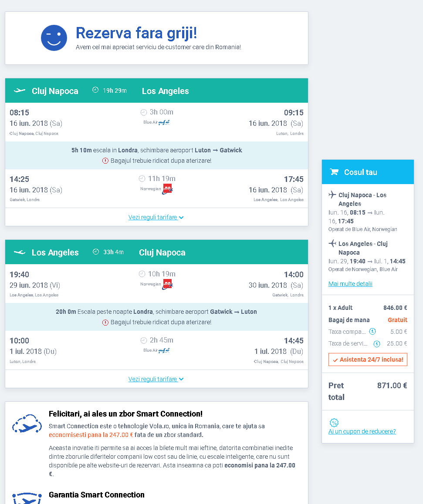Click the Norwegian airline logo on 14:25 flight
This screenshot has width=423, height=504.
[x=167, y=189]
